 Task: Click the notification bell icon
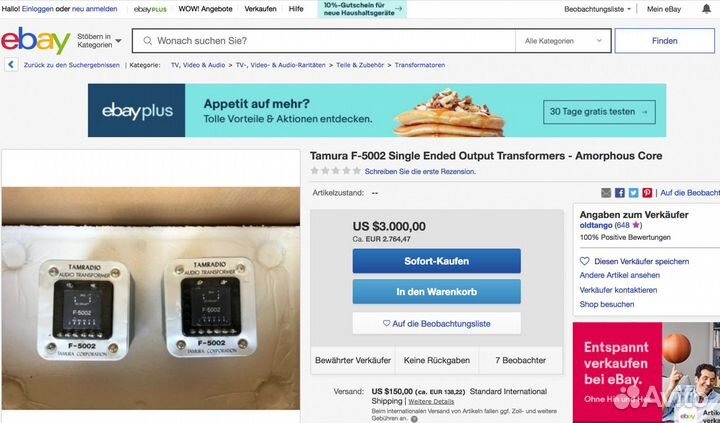pyautogui.click(x=706, y=9)
